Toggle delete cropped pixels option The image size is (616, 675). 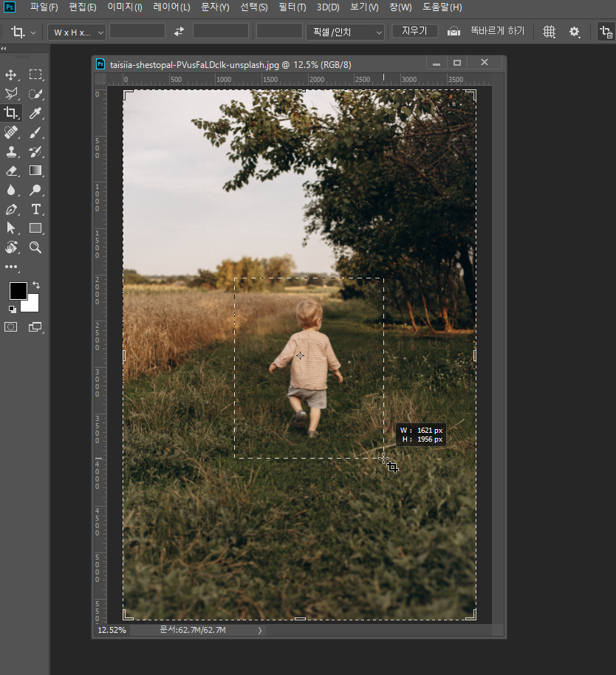[x=606, y=32]
